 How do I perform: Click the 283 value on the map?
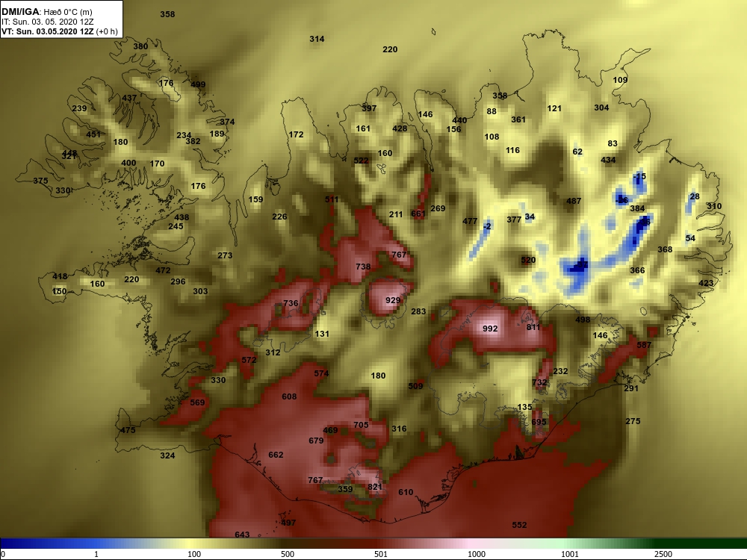(x=418, y=311)
